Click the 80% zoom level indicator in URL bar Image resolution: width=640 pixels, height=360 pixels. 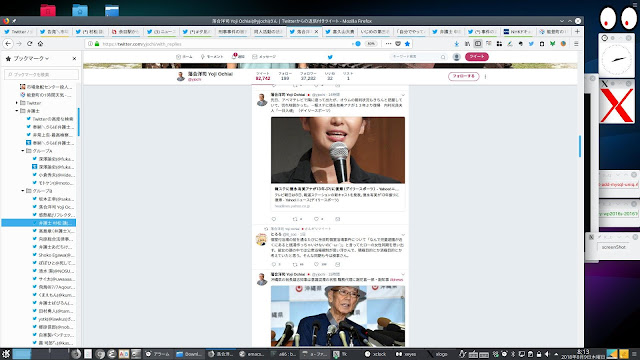pyautogui.click(x=371, y=44)
